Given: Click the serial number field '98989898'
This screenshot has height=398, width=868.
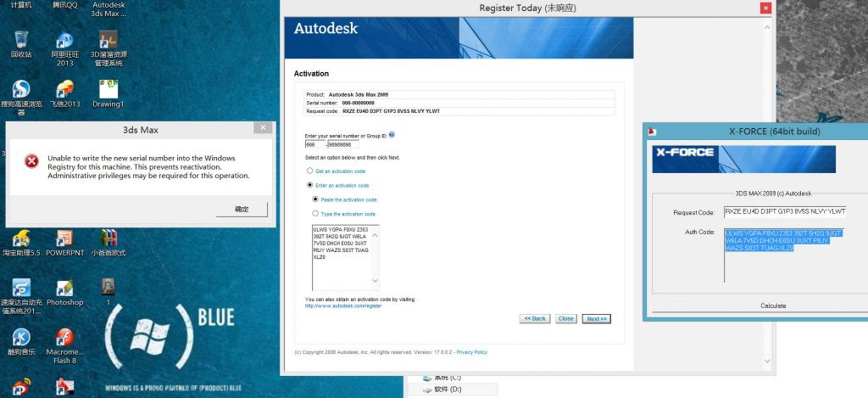Looking at the screenshot, I should 342,144.
